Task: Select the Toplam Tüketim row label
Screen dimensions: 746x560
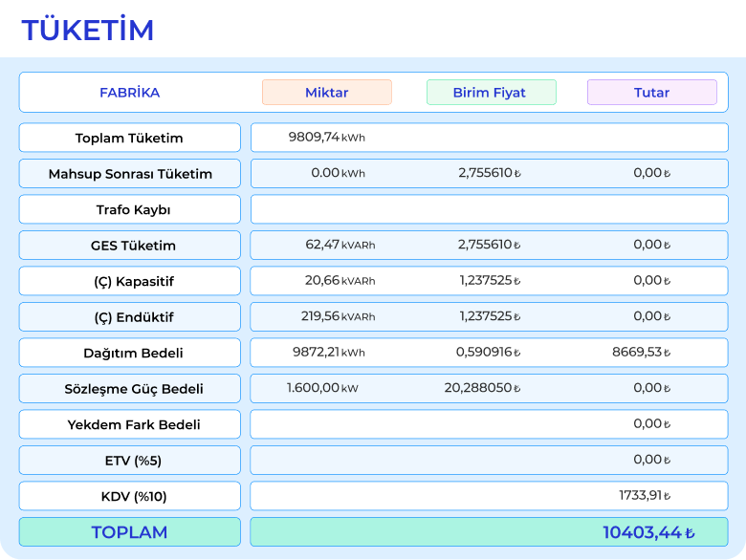Action: [129, 138]
